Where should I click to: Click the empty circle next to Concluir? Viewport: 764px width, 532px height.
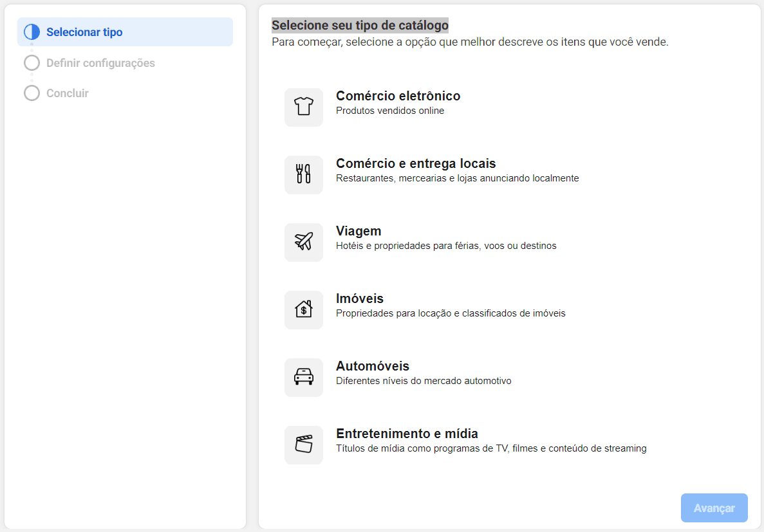31,93
